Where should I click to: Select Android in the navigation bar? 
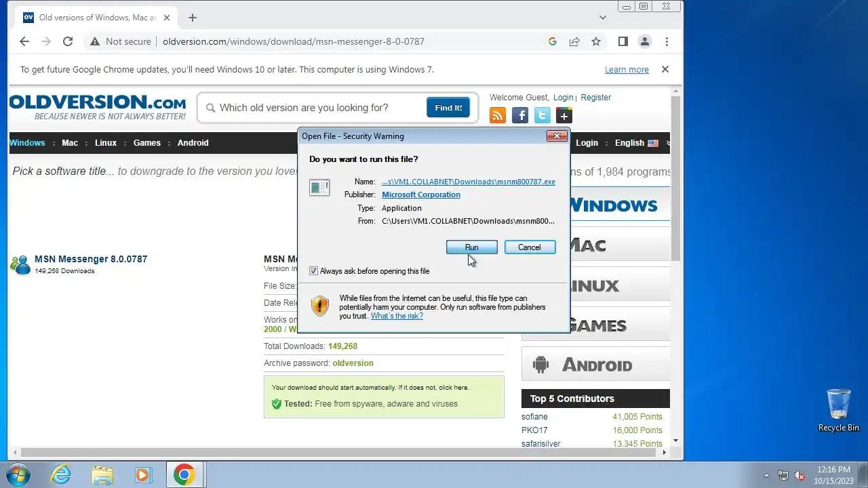193,143
